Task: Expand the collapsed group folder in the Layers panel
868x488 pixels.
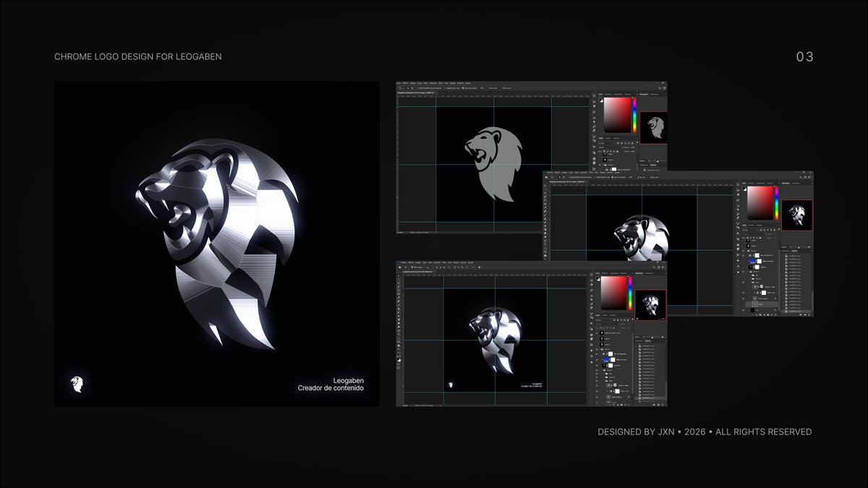Action: click(x=604, y=374)
